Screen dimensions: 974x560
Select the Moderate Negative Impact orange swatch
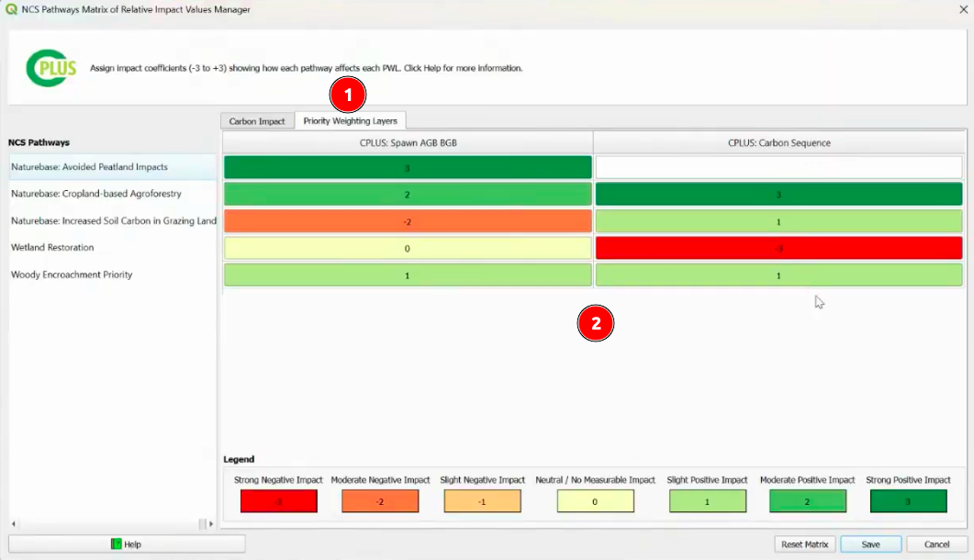[x=380, y=500]
